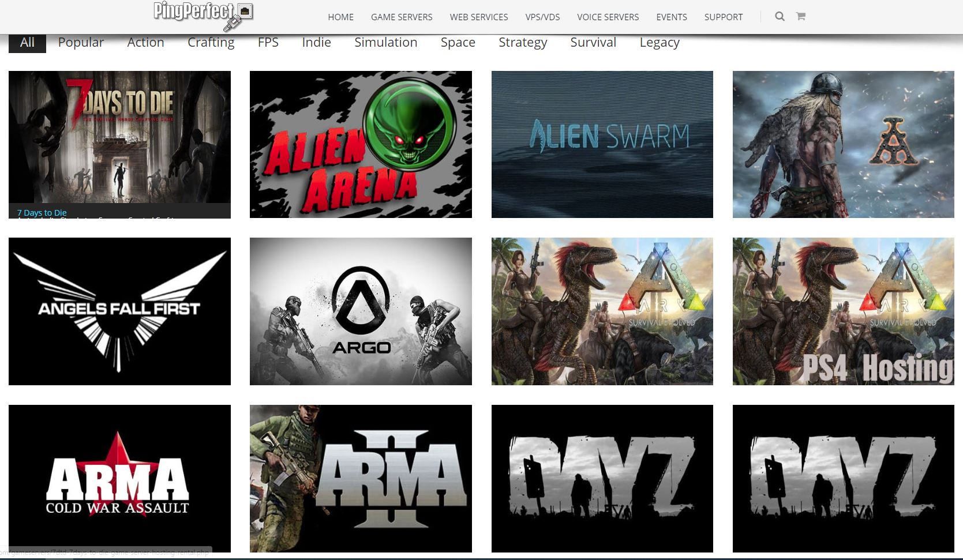The width and height of the screenshot is (963, 560).
Task: Open the Voice Servers menu
Action: coord(608,17)
